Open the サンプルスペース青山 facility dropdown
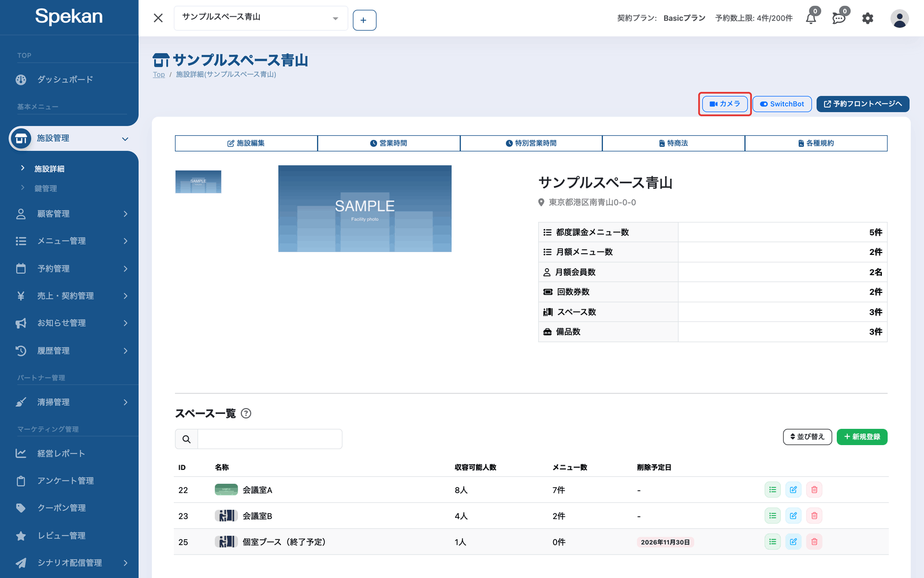Viewport: 924px width, 578px height. [x=260, y=18]
